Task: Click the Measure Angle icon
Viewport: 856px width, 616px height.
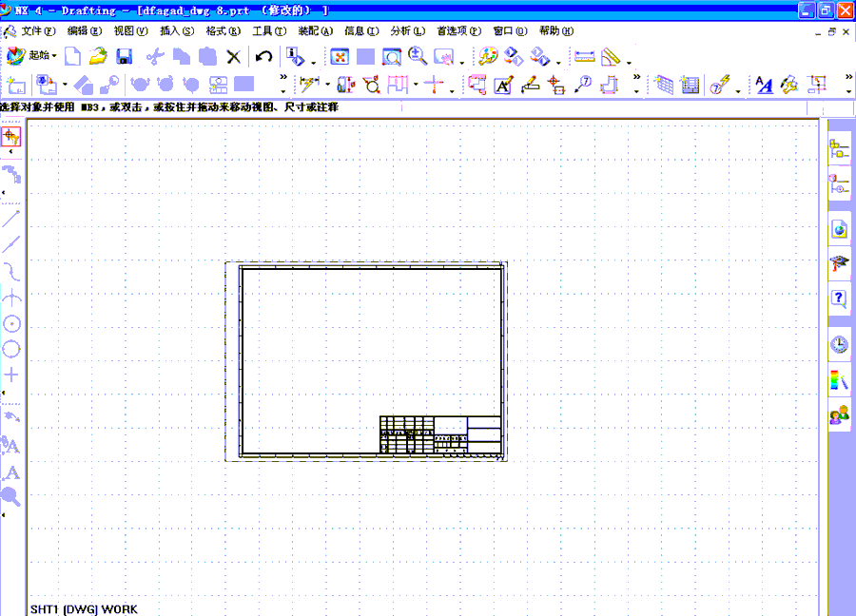Action: 611,56
